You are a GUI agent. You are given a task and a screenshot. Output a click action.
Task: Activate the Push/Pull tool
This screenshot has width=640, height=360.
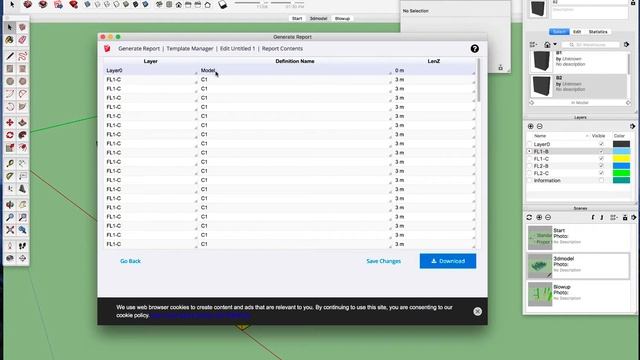click(22, 122)
